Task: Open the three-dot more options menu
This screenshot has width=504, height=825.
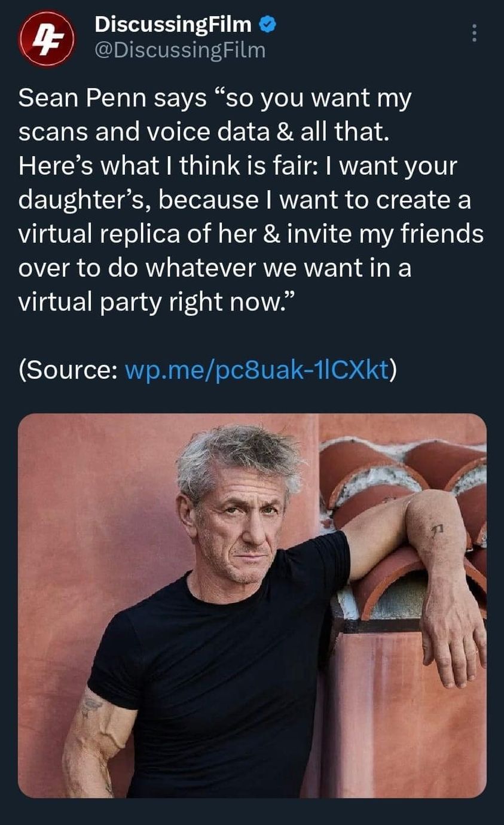Action: [x=474, y=33]
